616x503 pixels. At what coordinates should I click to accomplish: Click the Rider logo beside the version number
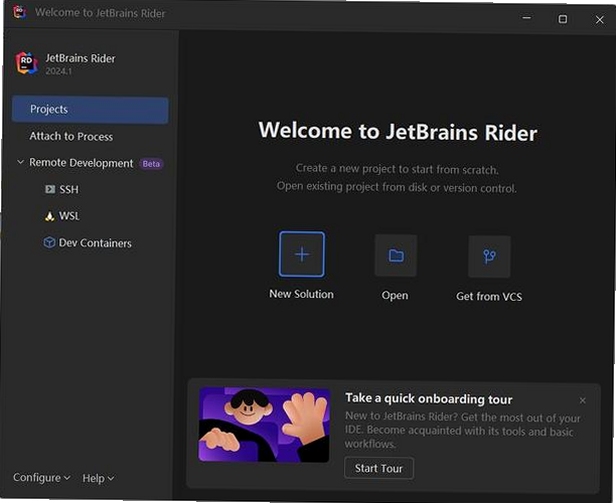pos(27,63)
